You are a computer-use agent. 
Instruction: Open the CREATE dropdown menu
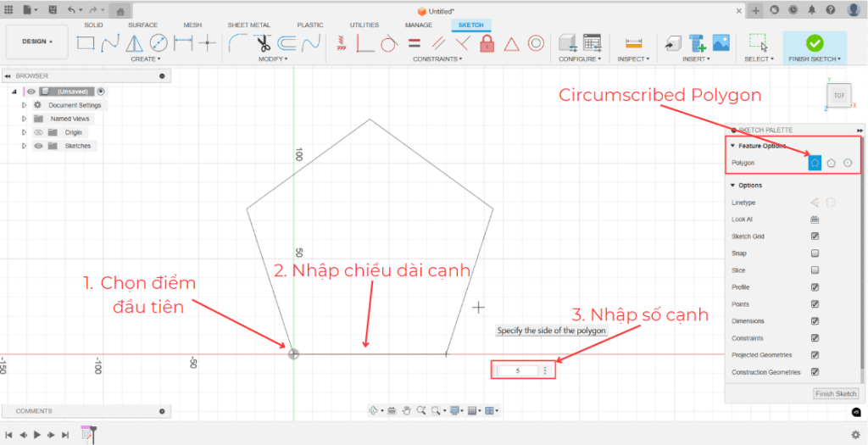coord(143,59)
